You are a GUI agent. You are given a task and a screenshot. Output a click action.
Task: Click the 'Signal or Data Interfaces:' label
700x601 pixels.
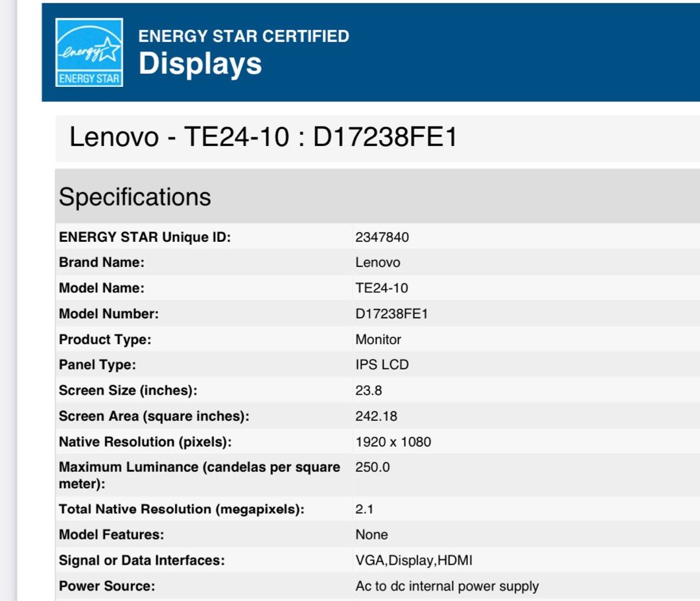point(142,560)
